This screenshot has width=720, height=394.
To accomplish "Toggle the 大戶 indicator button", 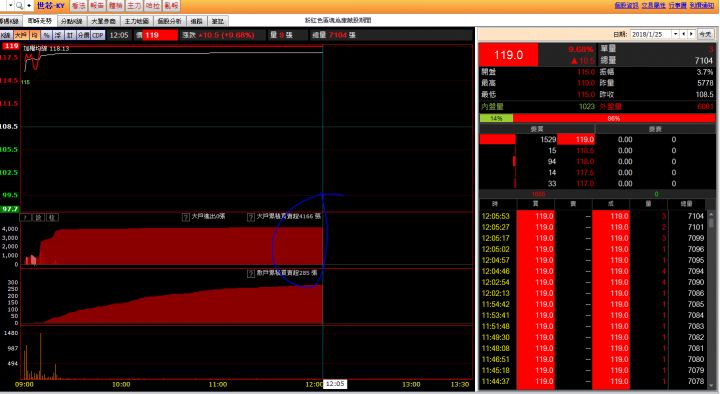I will pos(21,35).
